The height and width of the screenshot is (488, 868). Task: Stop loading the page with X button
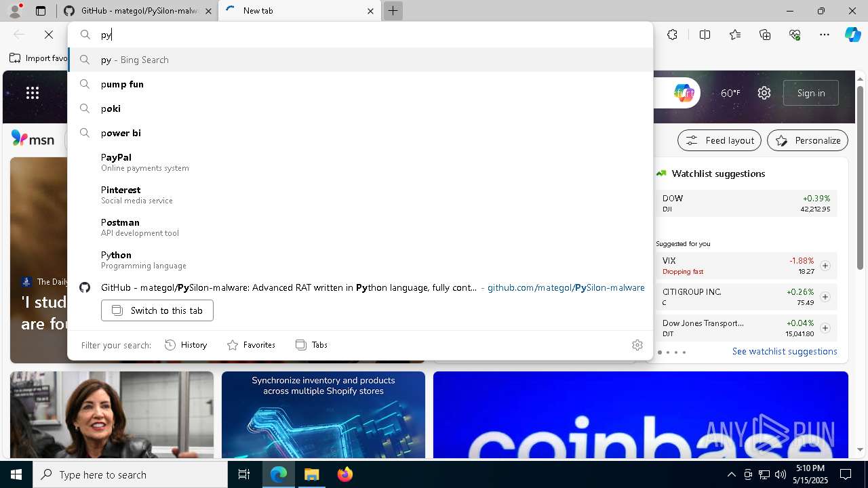(49, 35)
